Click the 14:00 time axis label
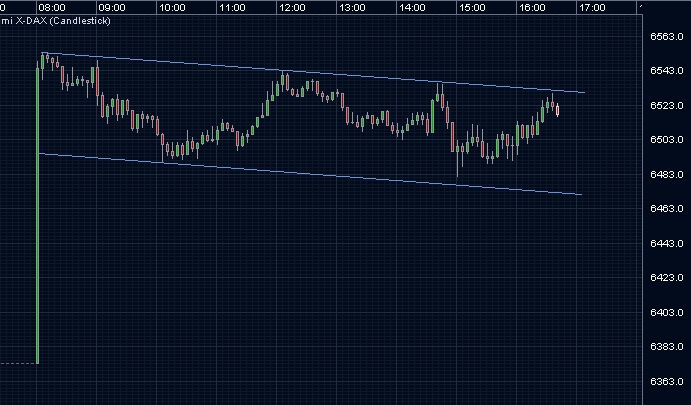 click(412, 7)
